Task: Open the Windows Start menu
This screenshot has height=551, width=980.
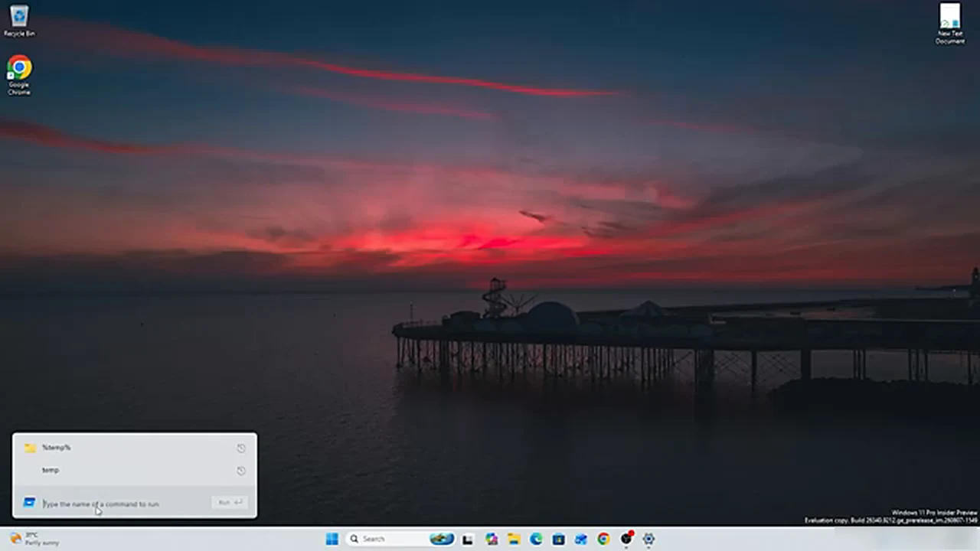Action: (x=332, y=539)
